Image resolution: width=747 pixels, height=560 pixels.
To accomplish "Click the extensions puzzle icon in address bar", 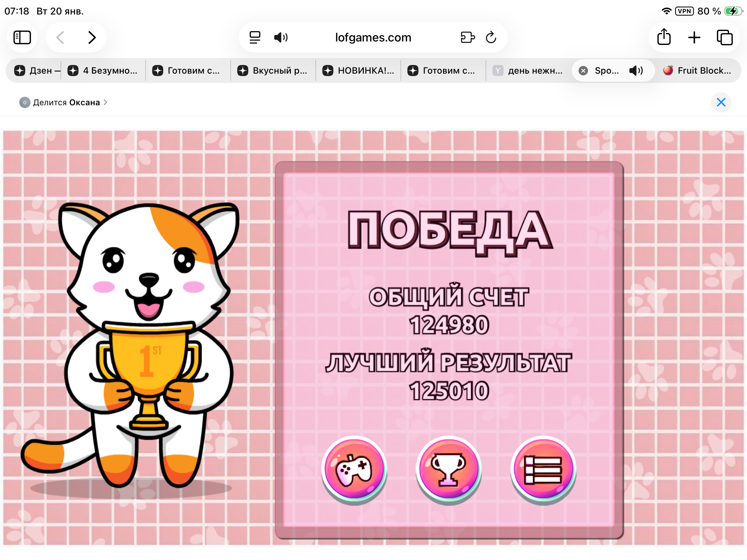I will pyautogui.click(x=468, y=37).
